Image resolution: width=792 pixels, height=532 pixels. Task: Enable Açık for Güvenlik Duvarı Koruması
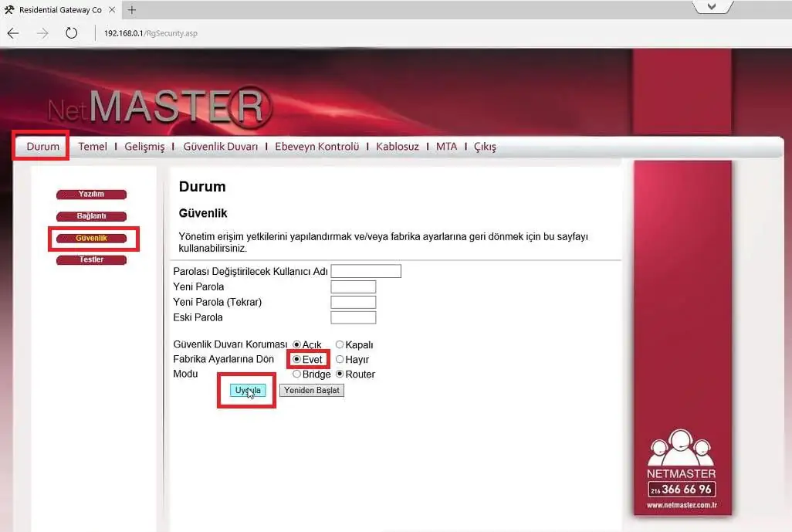(296, 344)
